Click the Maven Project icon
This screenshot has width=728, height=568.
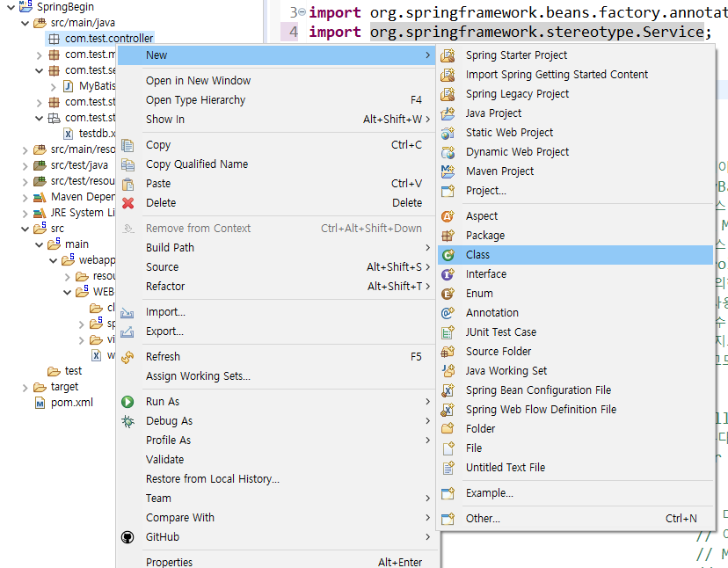(x=448, y=171)
